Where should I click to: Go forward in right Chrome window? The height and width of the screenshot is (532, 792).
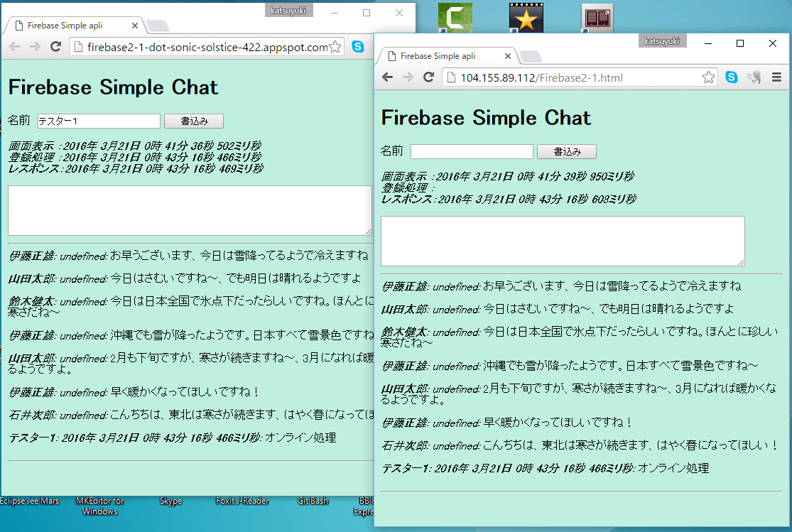[408, 77]
